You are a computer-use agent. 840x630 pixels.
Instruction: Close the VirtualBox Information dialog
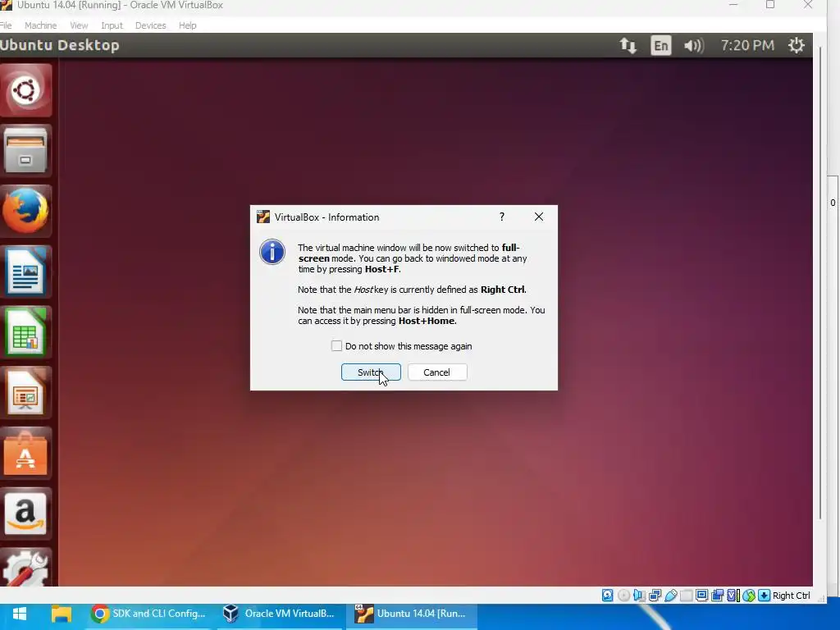coord(539,217)
